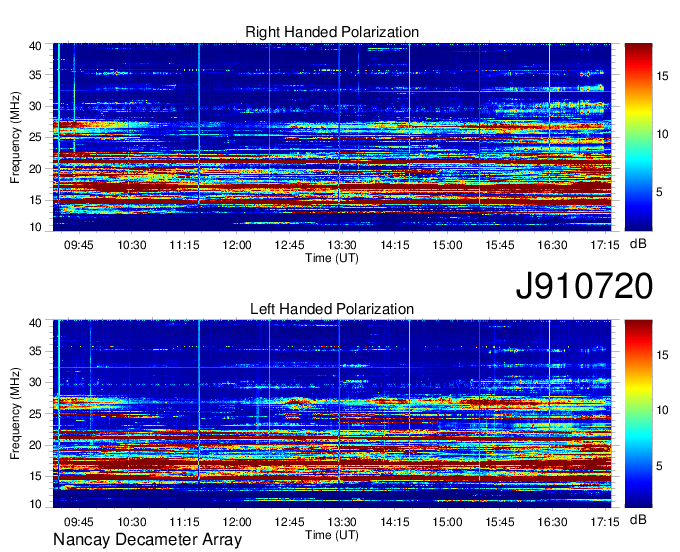Click 15:00 tick on Right Handed time axis
The height and width of the screenshot is (552, 680).
pos(447,245)
